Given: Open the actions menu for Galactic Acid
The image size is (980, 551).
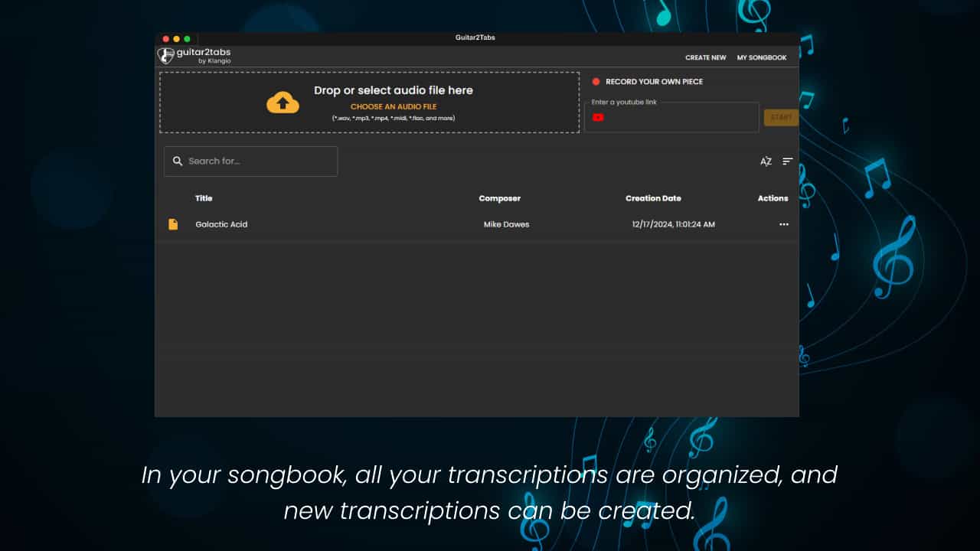Looking at the screenshot, I should tap(783, 224).
